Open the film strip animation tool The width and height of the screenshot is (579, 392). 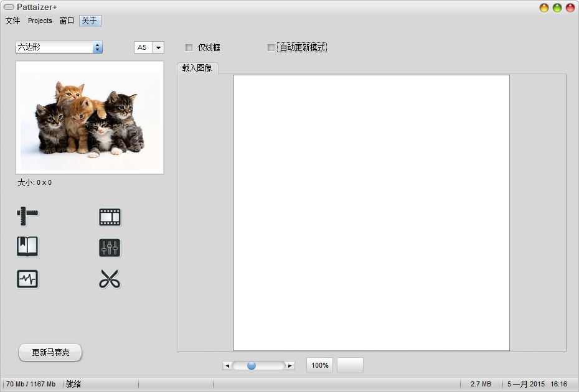coord(110,216)
